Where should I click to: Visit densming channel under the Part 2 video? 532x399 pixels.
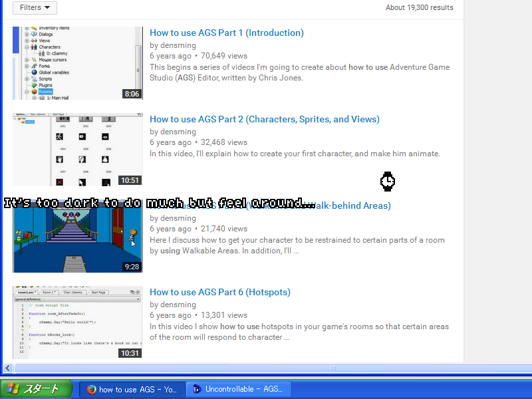[178, 132]
